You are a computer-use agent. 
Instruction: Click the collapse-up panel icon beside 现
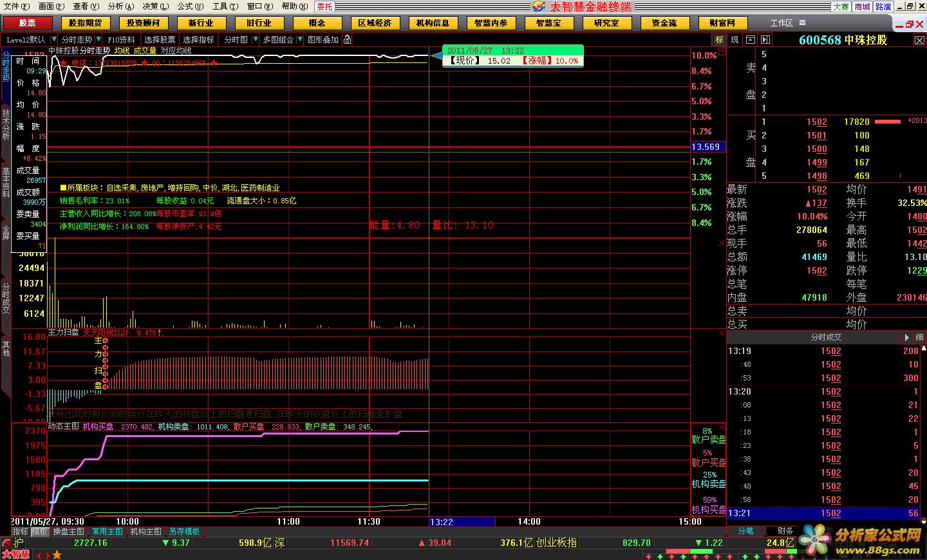(x=750, y=39)
